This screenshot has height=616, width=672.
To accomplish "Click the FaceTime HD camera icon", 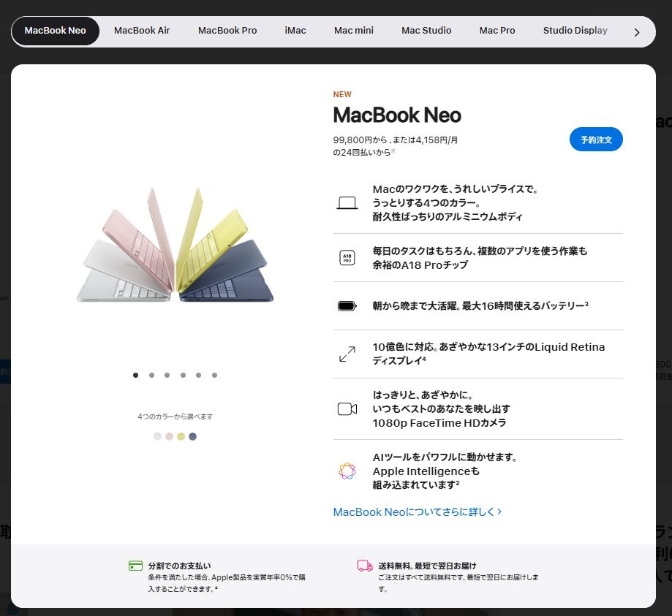I will coord(347,408).
